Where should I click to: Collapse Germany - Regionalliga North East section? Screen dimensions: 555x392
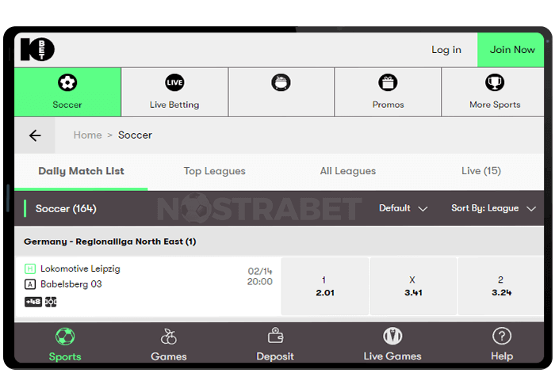(x=279, y=242)
